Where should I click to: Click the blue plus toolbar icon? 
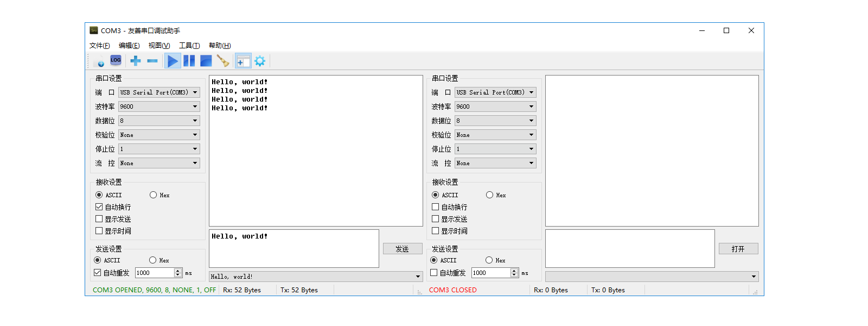coord(136,61)
